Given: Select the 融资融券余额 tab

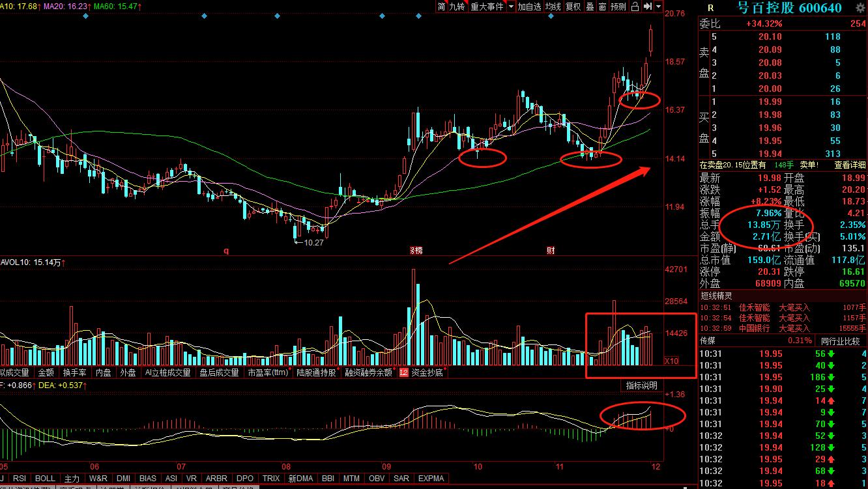Looking at the screenshot, I should pyautogui.click(x=369, y=373).
